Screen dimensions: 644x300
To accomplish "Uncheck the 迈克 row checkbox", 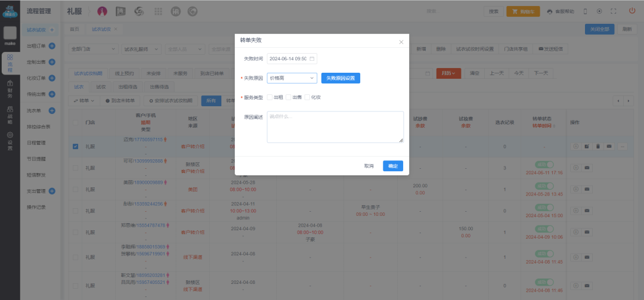I will click(76, 146).
